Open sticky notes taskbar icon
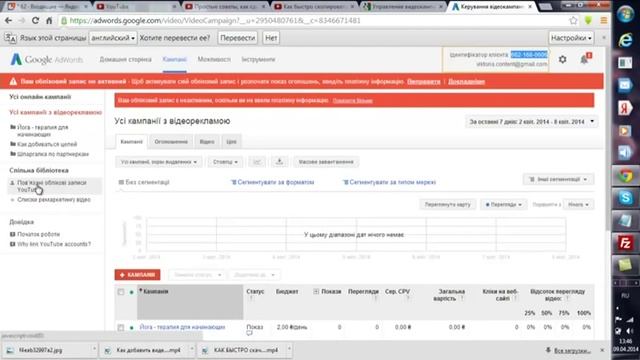This screenshot has width=640, height=360. coord(625,265)
